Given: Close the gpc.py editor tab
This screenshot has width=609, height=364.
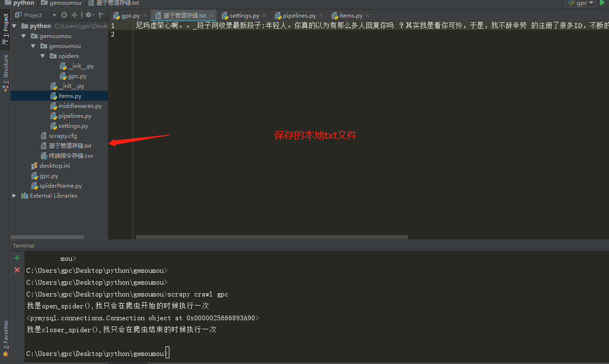Looking at the screenshot, I should pos(145,16).
